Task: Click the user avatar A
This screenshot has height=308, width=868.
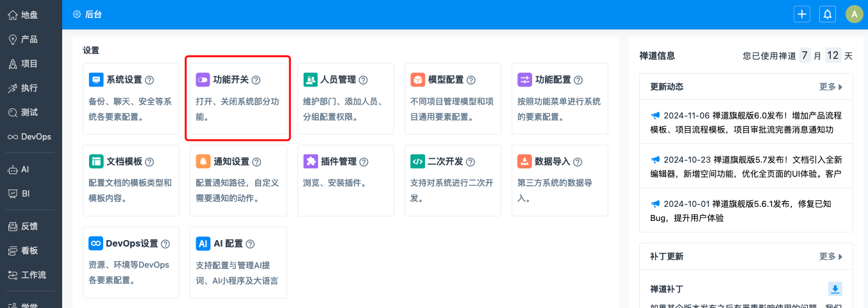Action: coord(854,14)
